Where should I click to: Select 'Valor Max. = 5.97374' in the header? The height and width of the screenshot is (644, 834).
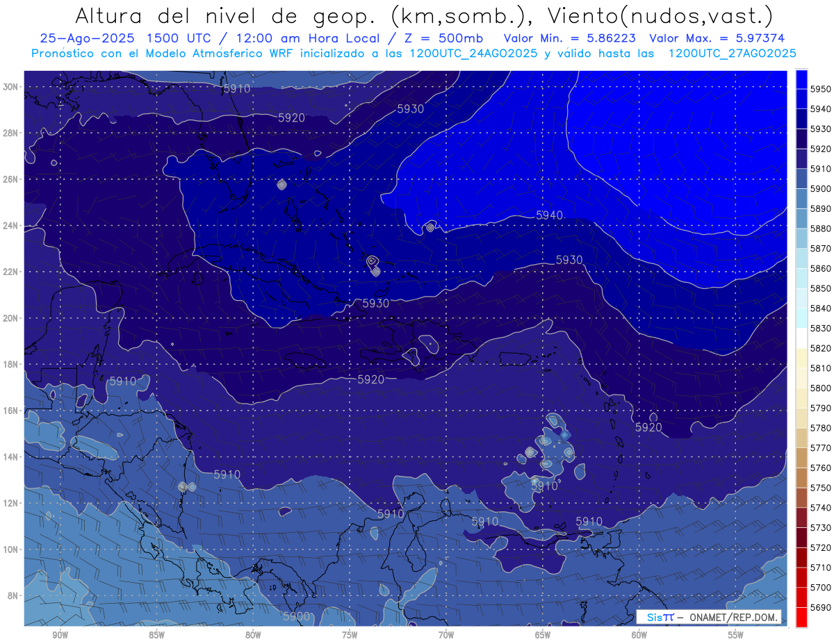click(717, 38)
